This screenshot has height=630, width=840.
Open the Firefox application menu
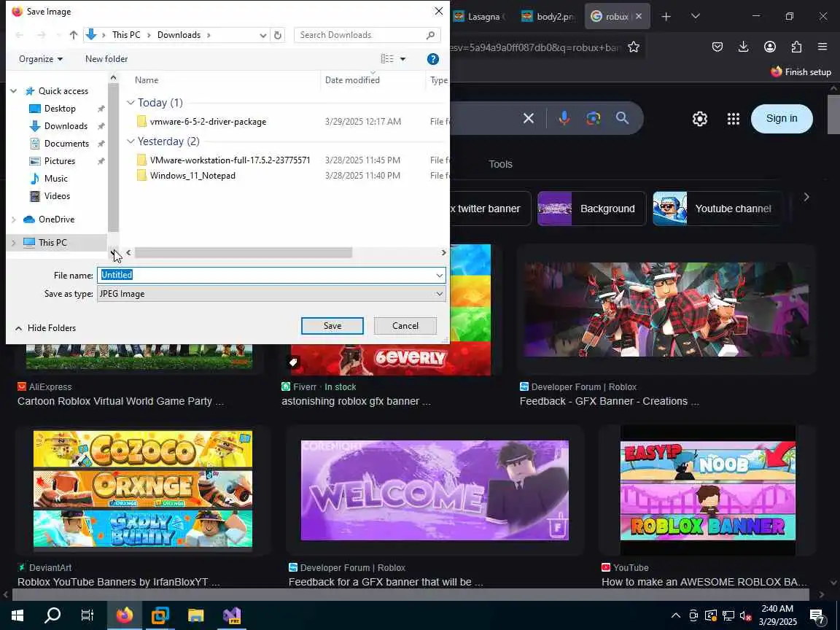822,47
